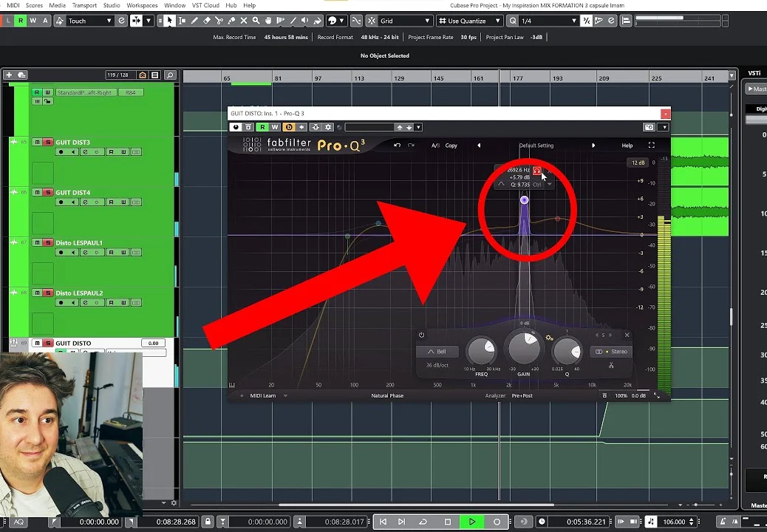This screenshot has height=532, width=767.
Task: Select the Range Selection tool
Action: (x=182, y=21)
